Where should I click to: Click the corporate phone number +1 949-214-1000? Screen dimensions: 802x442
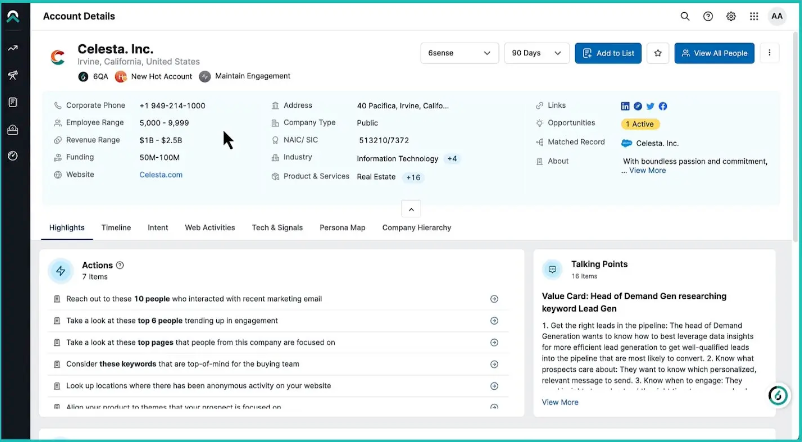pyautogui.click(x=172, y=106)
